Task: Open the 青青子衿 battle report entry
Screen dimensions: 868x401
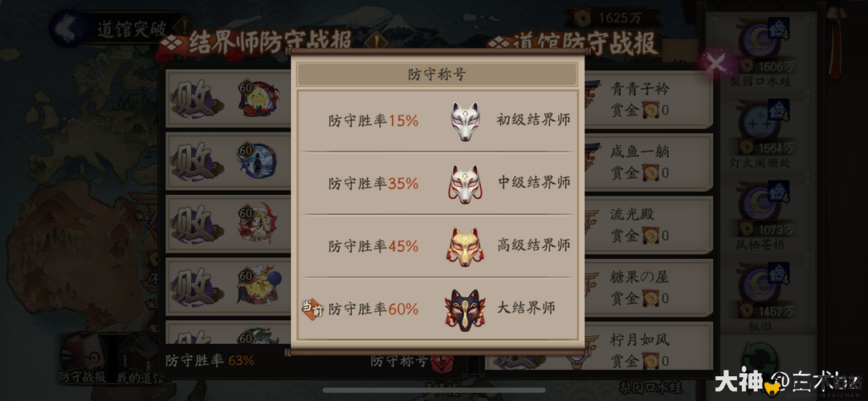Action: (x=645, y=99)
